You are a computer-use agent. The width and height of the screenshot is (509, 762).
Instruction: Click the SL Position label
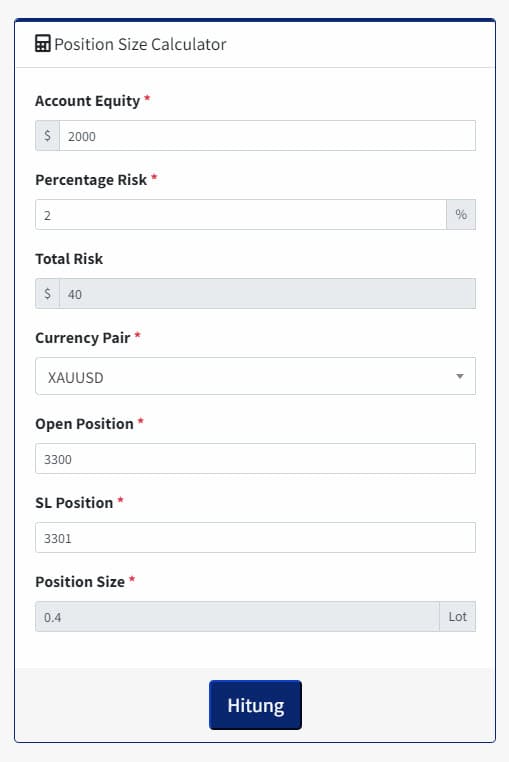(x=74, y=503)
